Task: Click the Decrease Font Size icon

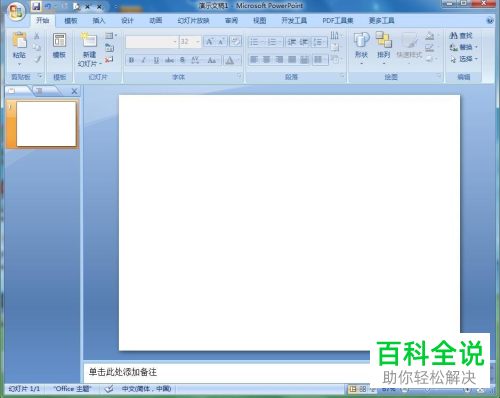Action: 221,42
